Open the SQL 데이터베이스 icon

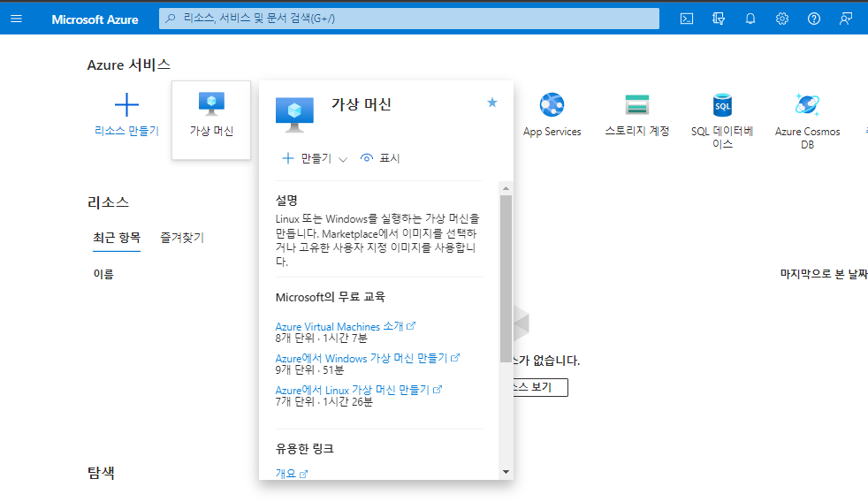[x=722, y=104]
